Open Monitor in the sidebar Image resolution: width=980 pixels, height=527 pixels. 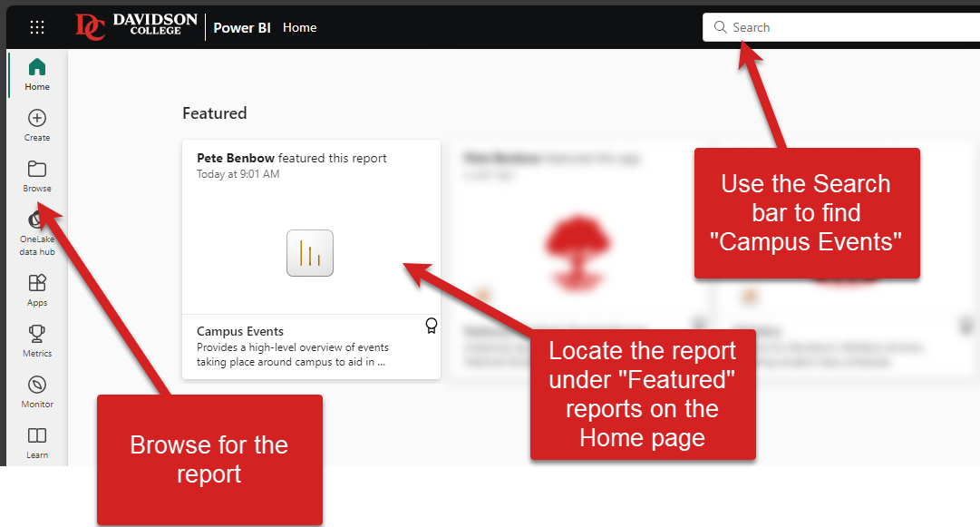(37, 392)
